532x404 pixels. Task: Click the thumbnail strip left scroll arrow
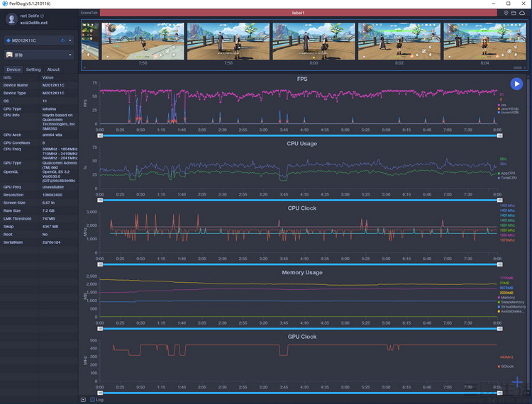tap(84, 68)
